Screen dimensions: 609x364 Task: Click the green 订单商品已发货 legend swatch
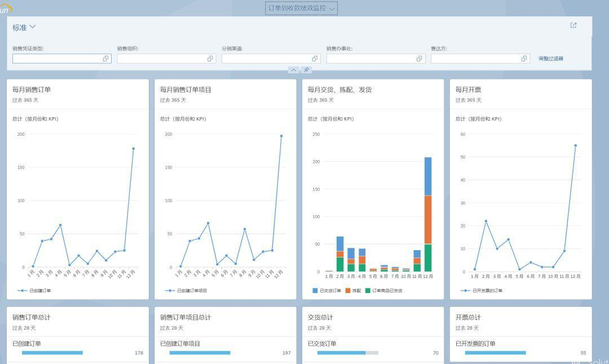click(x=368, y=291)
